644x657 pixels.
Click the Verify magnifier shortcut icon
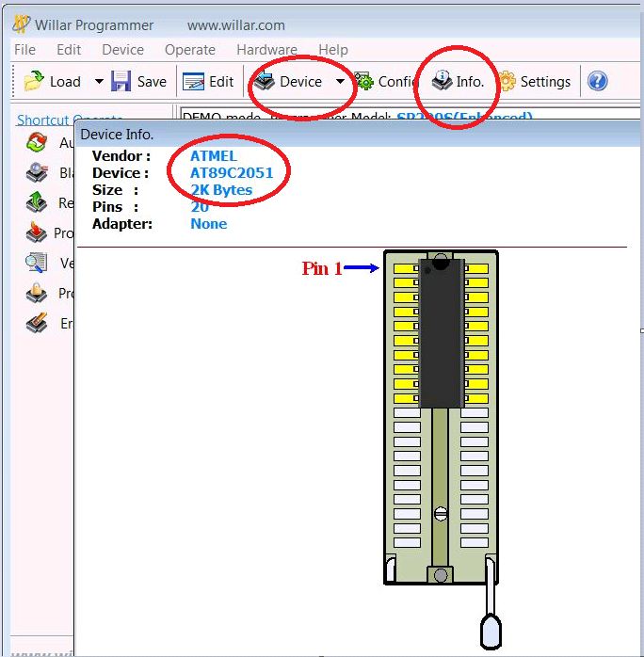(37, 263)
